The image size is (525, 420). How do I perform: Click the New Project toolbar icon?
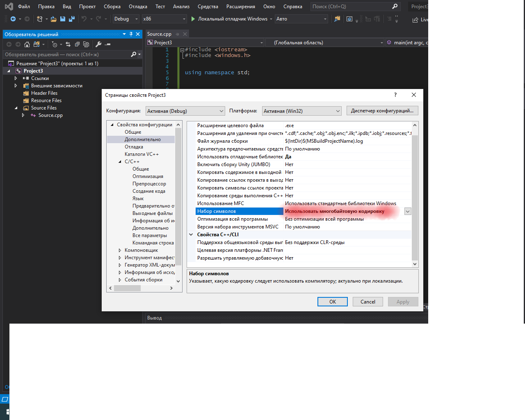(x=39, y=19)
